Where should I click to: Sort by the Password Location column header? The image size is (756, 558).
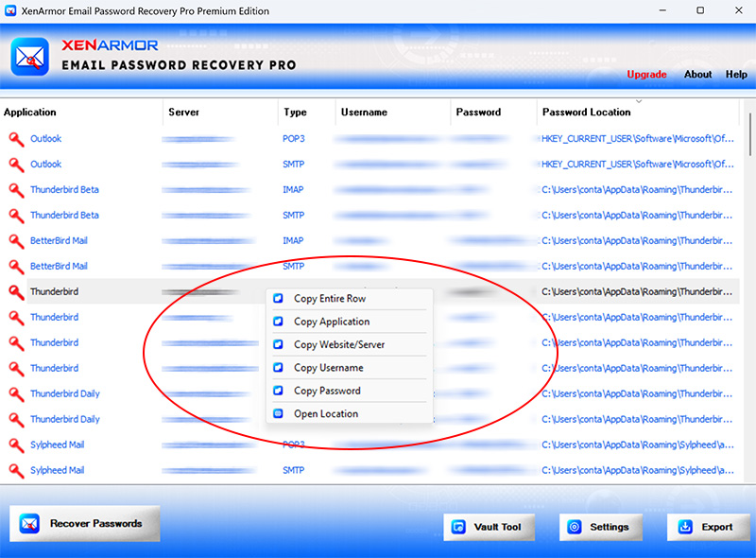[586, 113]
